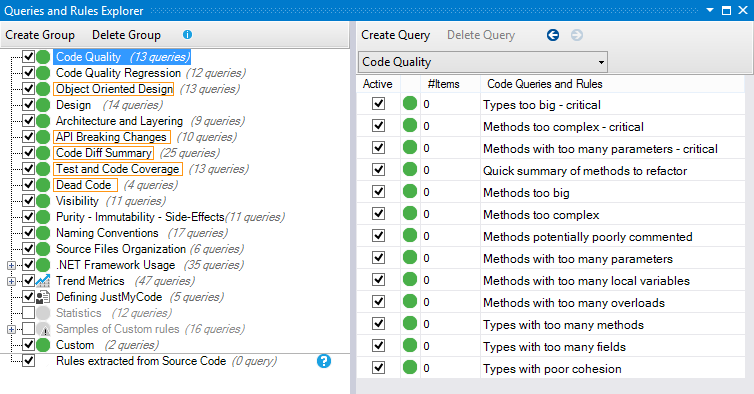Viewport: 754px width, 394px height.
Task: Select the Code Quality Regression group
Action: point(118,73)
